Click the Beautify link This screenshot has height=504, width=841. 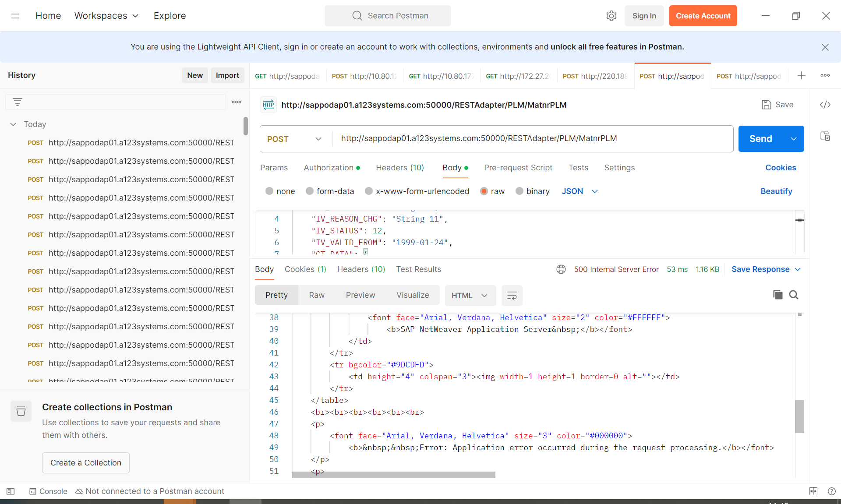click(776, 191)
